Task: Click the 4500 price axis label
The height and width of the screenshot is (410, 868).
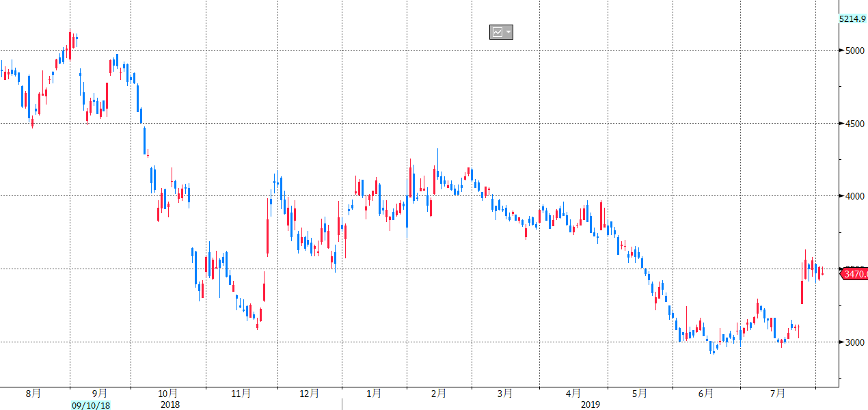Action: [855, 124]
